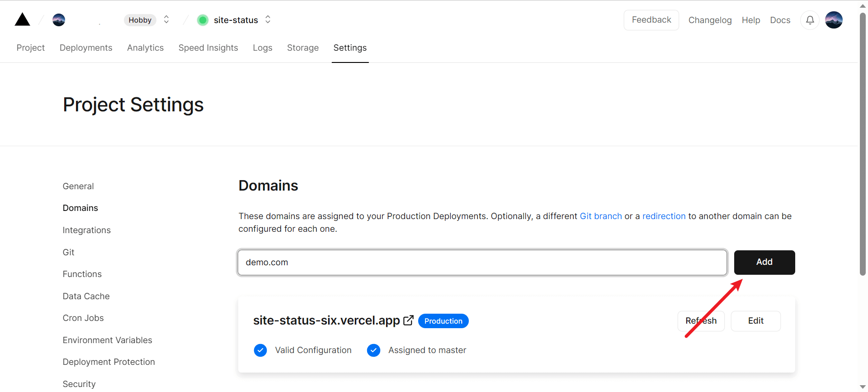Select Environment Variables in settings sidebar
Screen dimensions: 868x392
[107, 340]
